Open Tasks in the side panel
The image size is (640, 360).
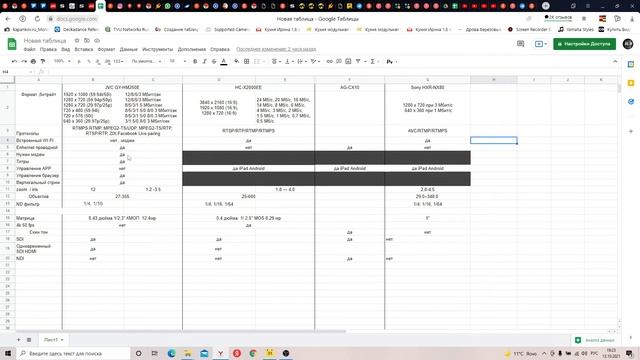(x=631, y=102)
